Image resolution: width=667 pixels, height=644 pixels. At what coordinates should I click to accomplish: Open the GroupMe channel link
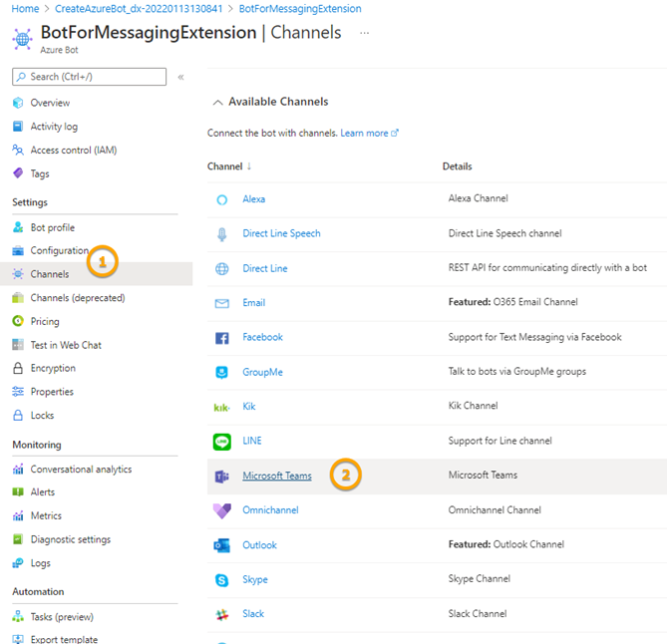tap(262, 372)
